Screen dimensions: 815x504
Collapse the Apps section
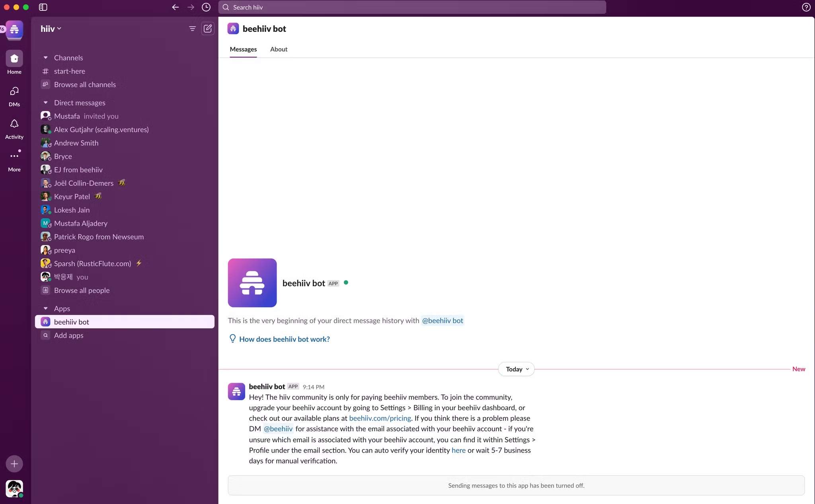pyautogui.click(x=46, y=308)
